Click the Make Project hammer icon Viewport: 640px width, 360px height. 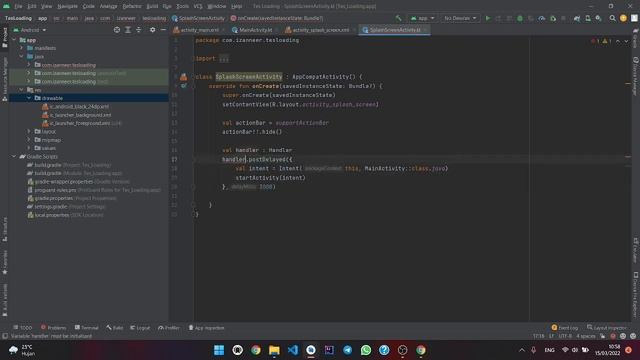pyautogui.click(x=398, y=18)
